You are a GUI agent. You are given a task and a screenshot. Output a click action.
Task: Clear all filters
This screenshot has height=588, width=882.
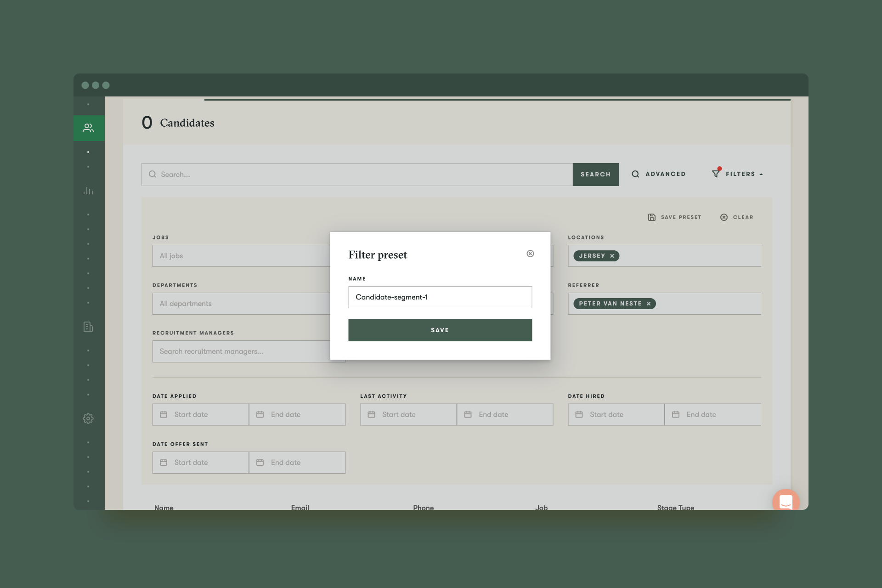tap(737, 217)
